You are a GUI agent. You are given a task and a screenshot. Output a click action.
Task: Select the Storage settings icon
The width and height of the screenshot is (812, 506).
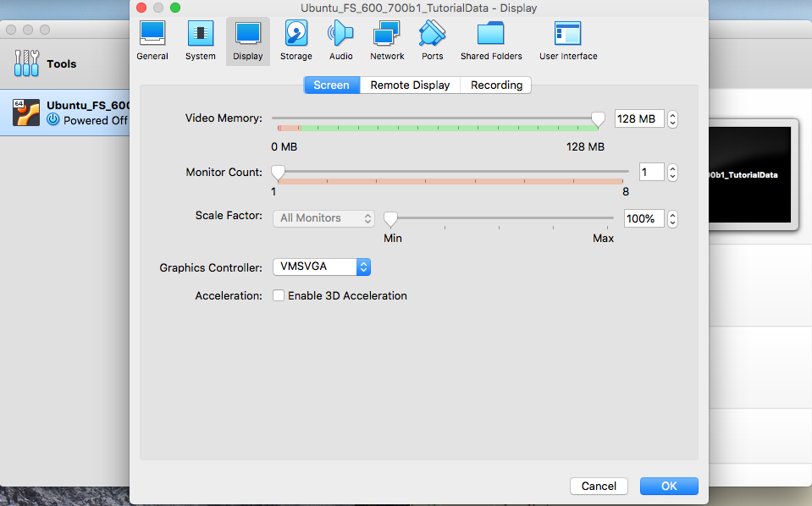click(x=296, y=41)
